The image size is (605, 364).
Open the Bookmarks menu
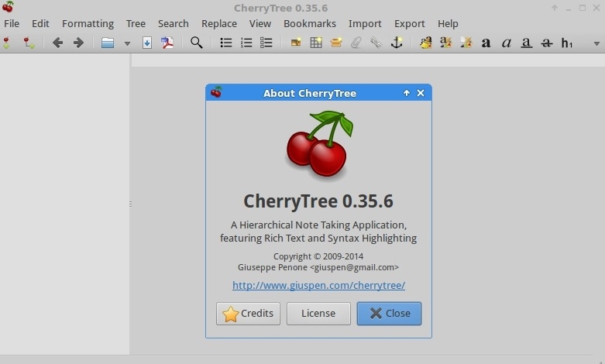(310, 23)
